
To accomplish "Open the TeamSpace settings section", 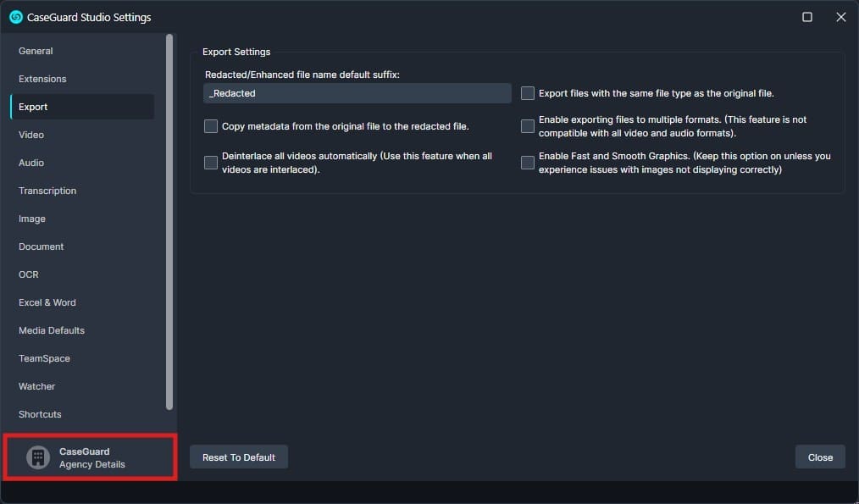I will point(44,357).
